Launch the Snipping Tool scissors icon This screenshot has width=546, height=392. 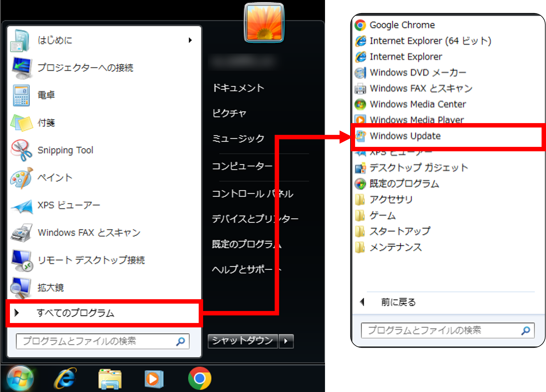tap(21, 150)
